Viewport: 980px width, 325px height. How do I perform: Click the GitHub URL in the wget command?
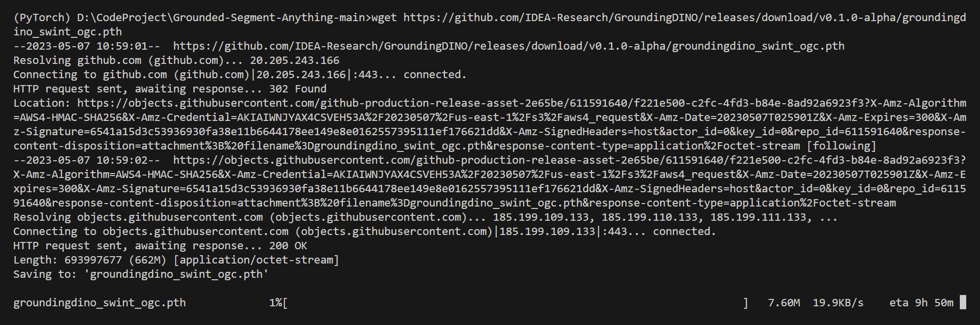click(x=684, y=18)
